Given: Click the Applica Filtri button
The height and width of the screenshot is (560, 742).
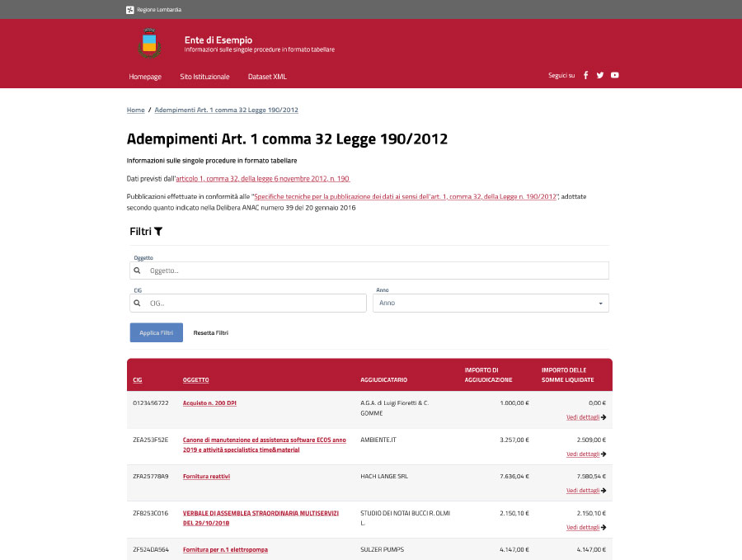Looking at the screenshot, I should click(156, 332).
